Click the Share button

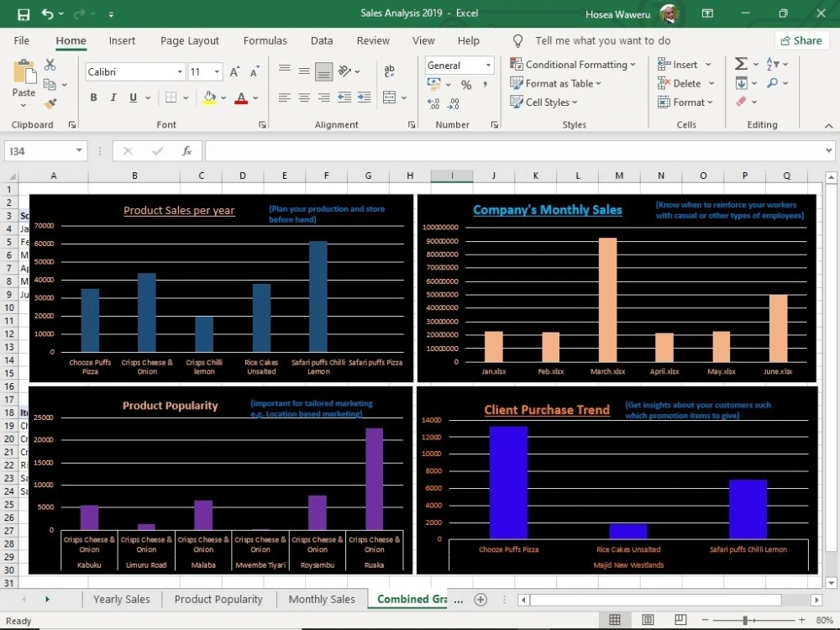coord(801,40)
